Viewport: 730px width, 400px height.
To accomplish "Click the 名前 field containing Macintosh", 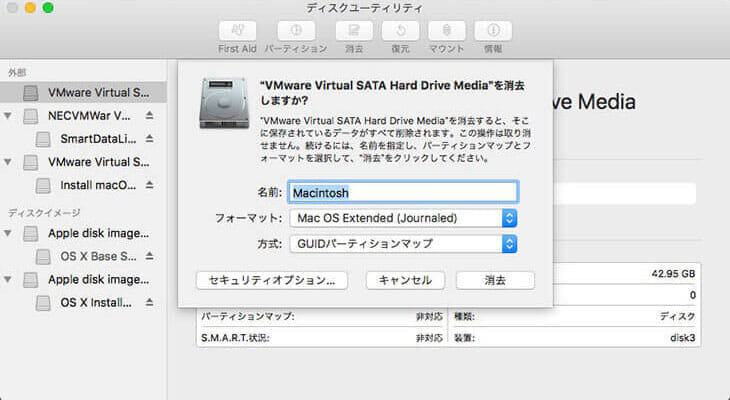I will [x=403, y=192].
